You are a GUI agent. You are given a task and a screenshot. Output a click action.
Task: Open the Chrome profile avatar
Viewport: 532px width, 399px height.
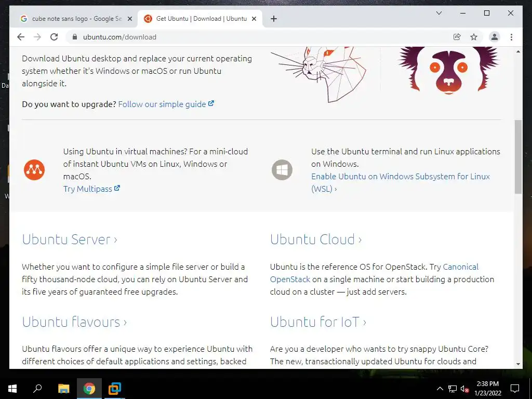pyautogui.click(x=495, y=37)
